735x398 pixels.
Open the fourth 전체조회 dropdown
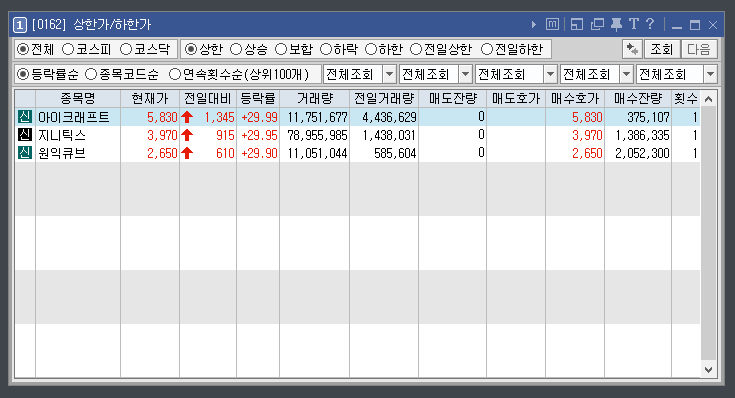(626, 74)
